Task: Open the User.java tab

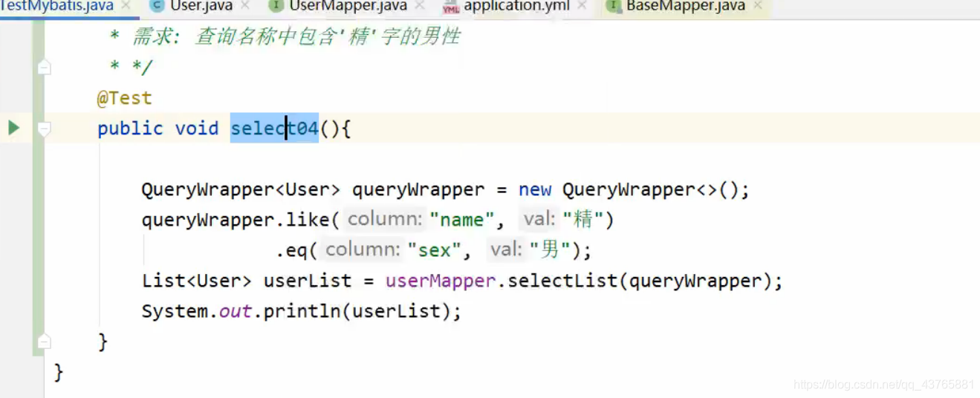Action: [x=201, y=7]
